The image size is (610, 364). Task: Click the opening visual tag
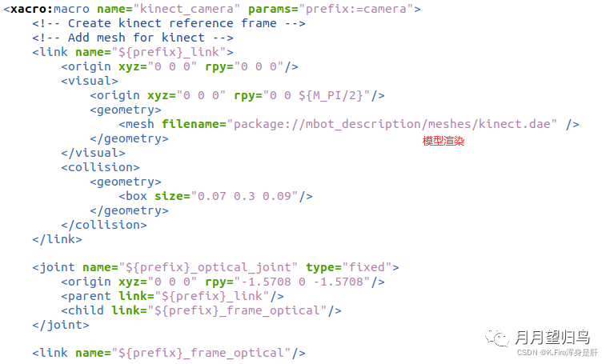click(90, 81)
